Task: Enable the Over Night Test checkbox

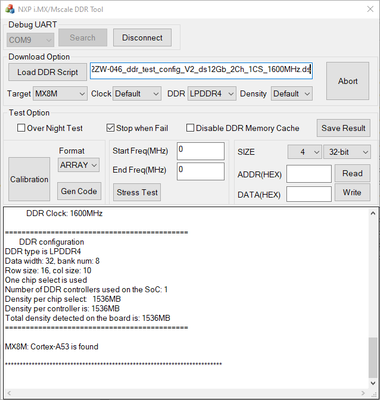Action: [x=21, y=128]
